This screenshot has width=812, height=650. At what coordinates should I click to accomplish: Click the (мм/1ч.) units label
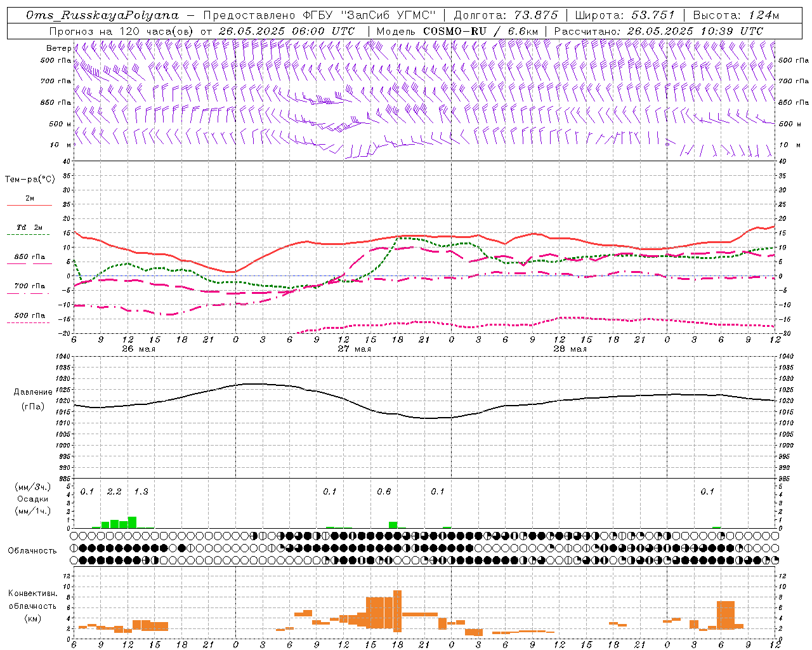(33, 511)
